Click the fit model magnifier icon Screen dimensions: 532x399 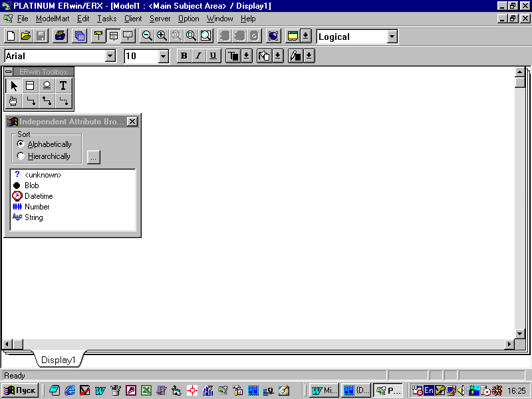[x=205, y=36]
